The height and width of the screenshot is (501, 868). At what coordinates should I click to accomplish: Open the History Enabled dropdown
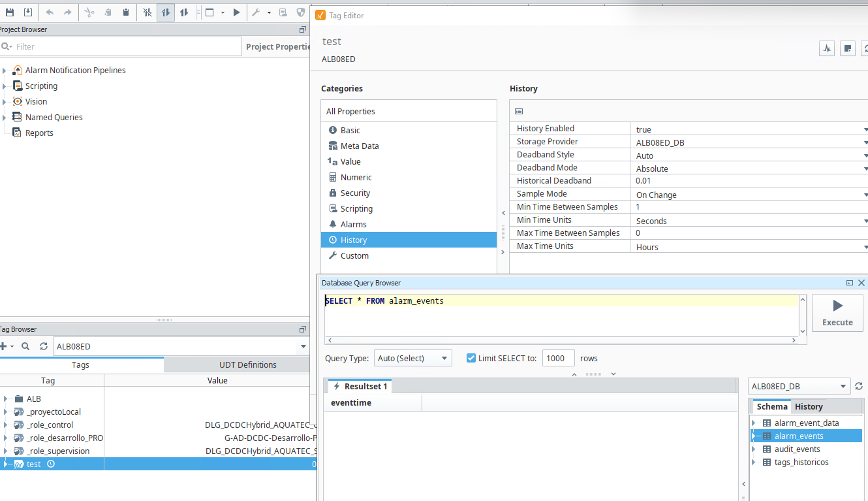865,129
